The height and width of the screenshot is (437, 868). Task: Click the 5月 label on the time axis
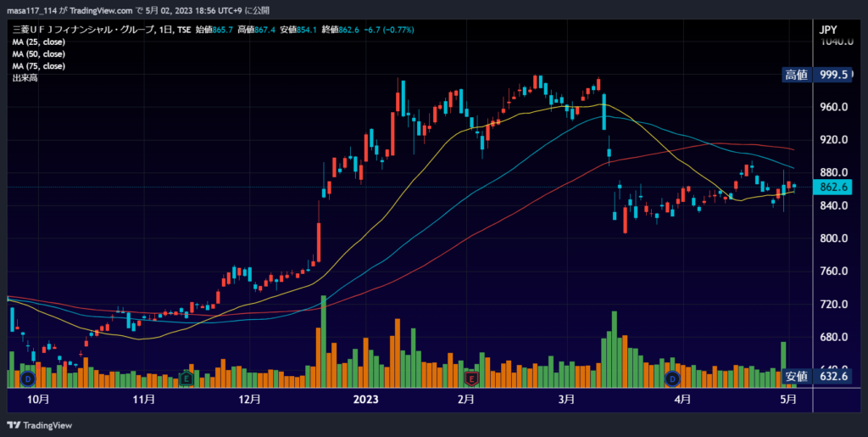point(788,400)
